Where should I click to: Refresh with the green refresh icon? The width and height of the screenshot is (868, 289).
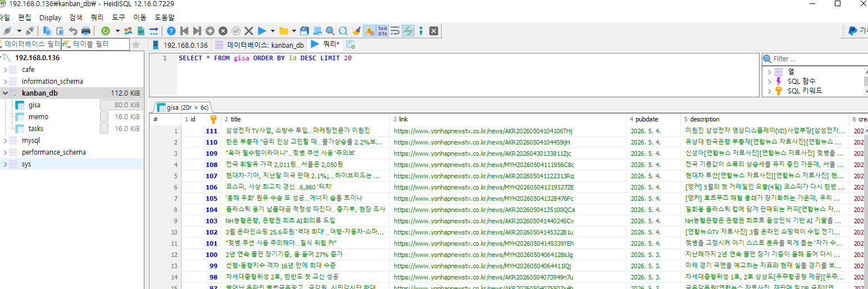pyautogui.click(x=105, y=31)
